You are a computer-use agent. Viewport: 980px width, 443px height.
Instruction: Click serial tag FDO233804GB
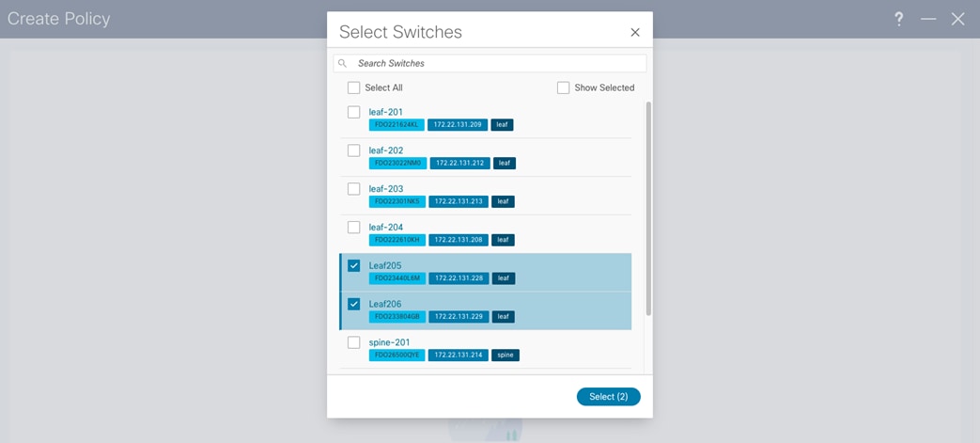(397, 317)
